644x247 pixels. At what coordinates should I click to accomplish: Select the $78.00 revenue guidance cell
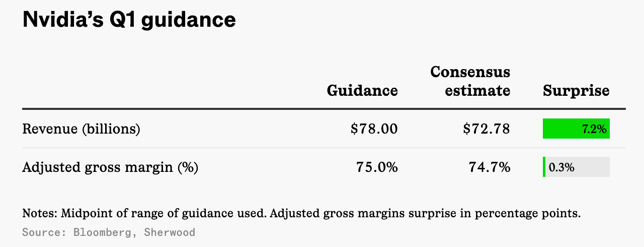point(374,129)
